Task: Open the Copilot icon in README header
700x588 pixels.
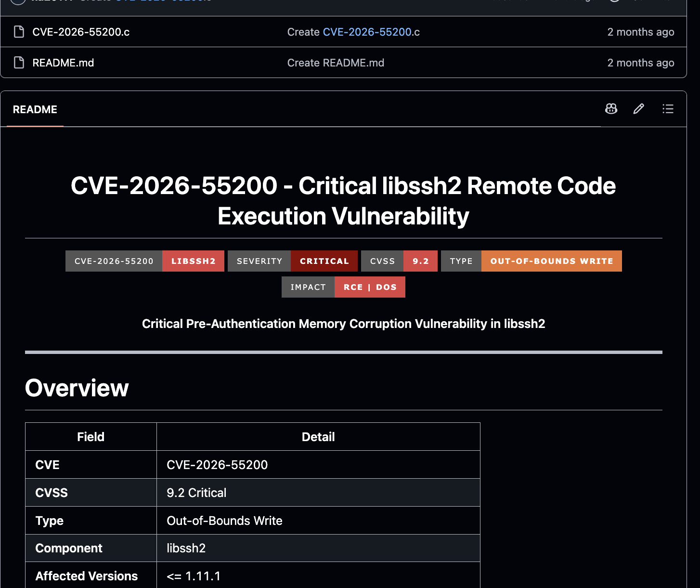Action: 611,109
